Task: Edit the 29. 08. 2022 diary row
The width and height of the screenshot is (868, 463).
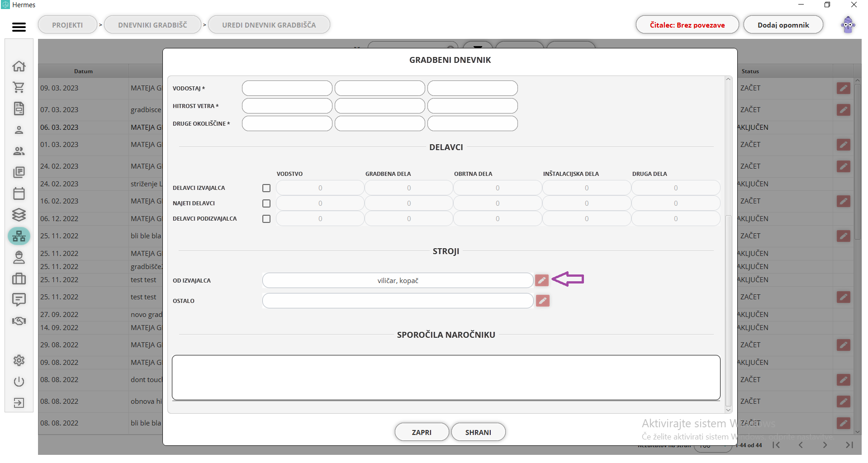Action: tap(844, 345)
